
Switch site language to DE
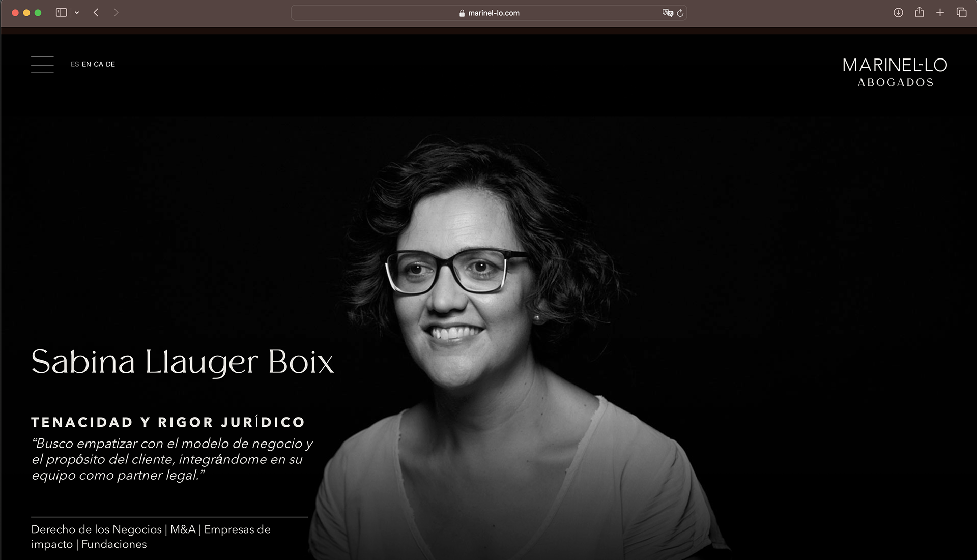(x=110, y=64)
